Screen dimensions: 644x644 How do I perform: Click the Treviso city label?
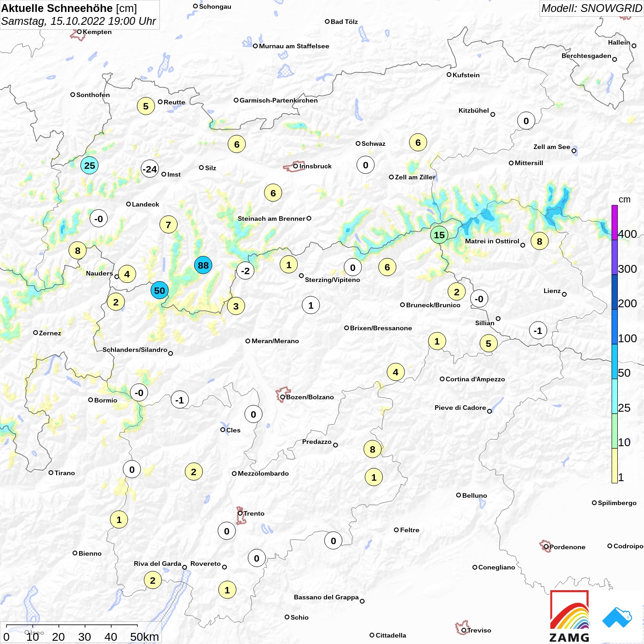pyautogui.click(x=479, y=630)
